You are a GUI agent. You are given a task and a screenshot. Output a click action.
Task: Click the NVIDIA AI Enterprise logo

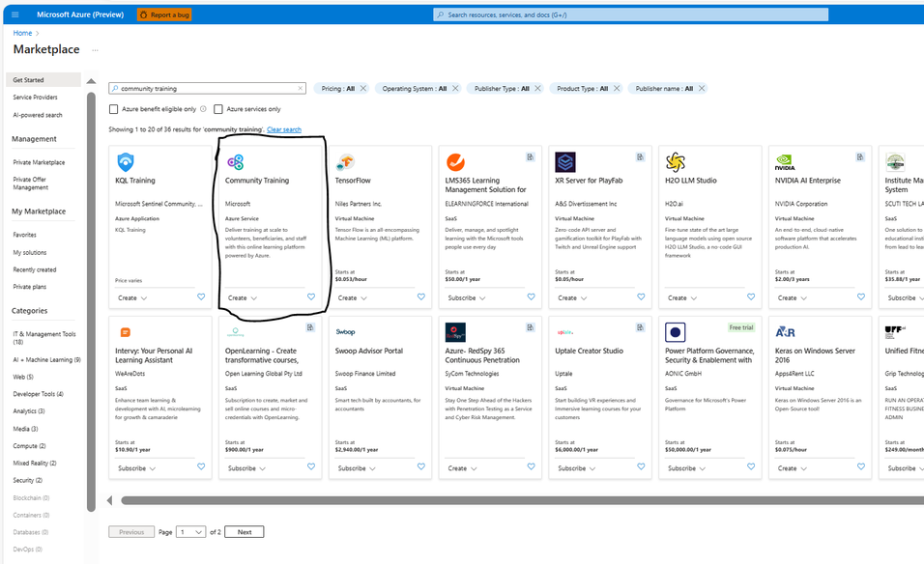pyautogui.click(x=785, y=162)
